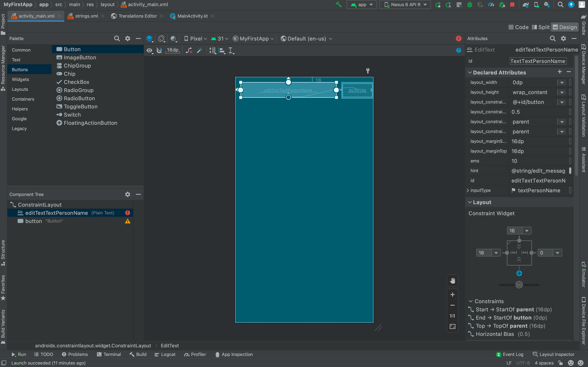Adjust the horizontal bias slider handle
This screenshot has width=588, height=367.
(x=519, y=285)
